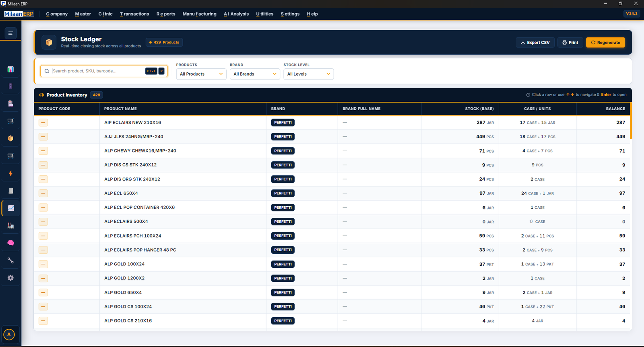Open the orange box inventory sidebar icon
Image resolution: width=644 pixels, height=347 pixels.
(10, 138)
